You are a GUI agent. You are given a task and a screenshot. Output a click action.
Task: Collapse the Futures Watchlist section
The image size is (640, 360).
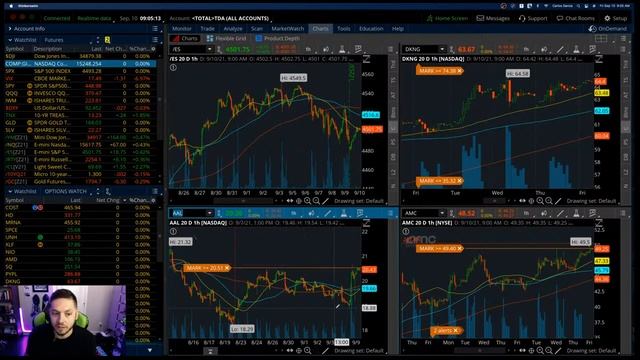10,40
